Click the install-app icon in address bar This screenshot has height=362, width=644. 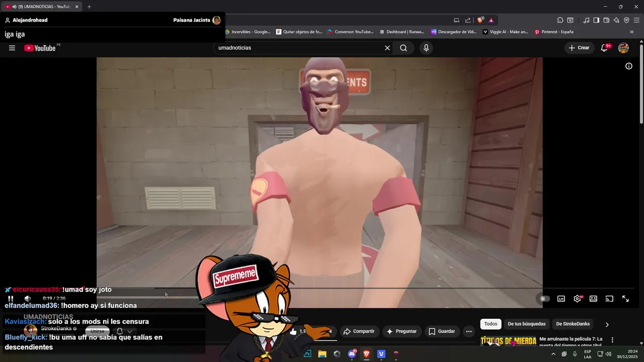point(456,20)
